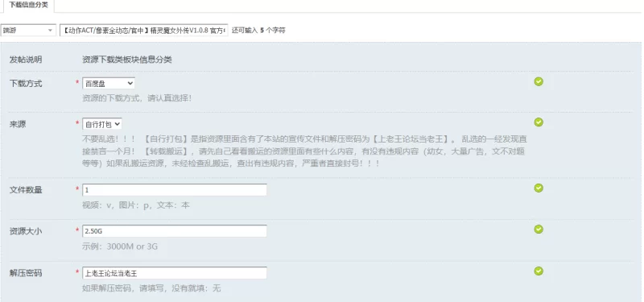Viewport: 644px width, 302px height.
Task: Click the 解压密码 field label
Action: (x=26, y=273)
